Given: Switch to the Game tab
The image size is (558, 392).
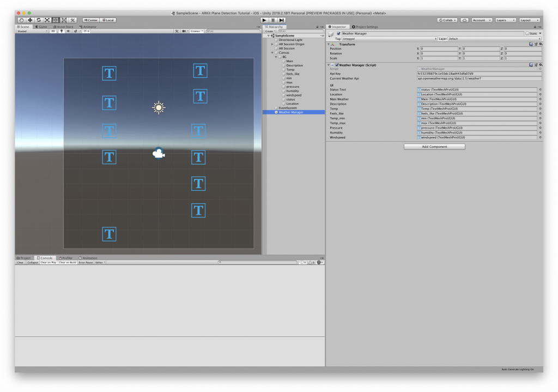Looking at the screenshot, I should click(x=41, y=27).
